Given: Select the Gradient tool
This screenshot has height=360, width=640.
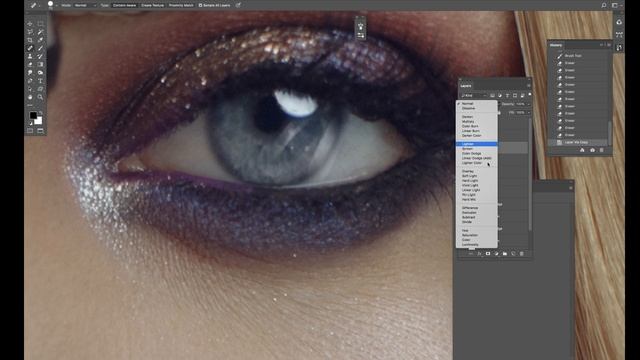Looking at the screenshot, I should pos(40,64).
